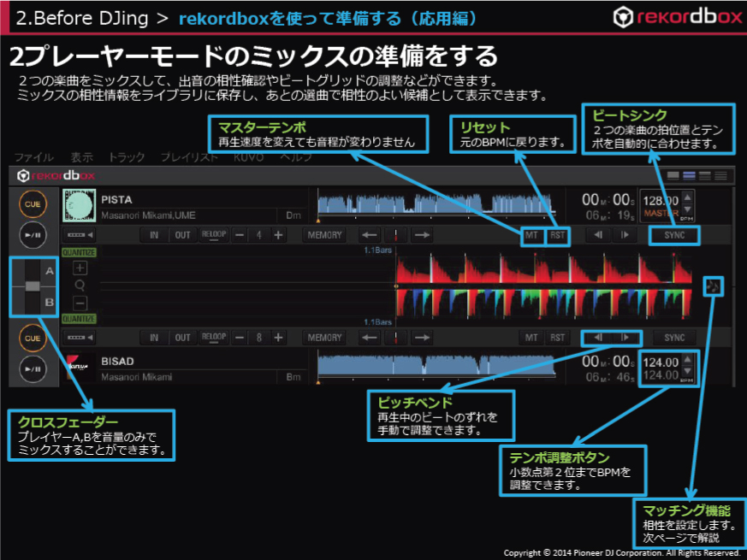Pitch bend deck A backward
Viewport: 747px width, 560px height.
click(x=598, y=235)
